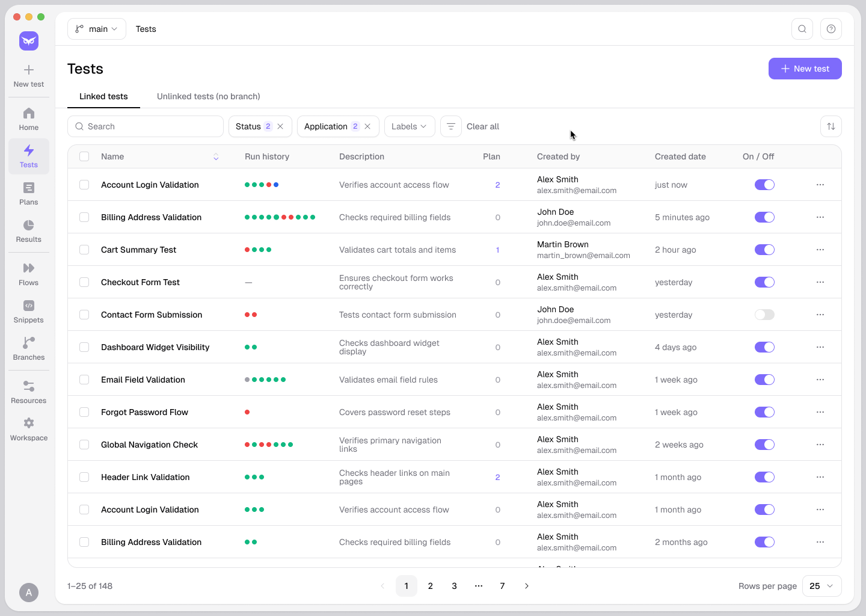Go to next page with right chevron
This screenshot has width=866, height=616.
click(x=527, y=586)
